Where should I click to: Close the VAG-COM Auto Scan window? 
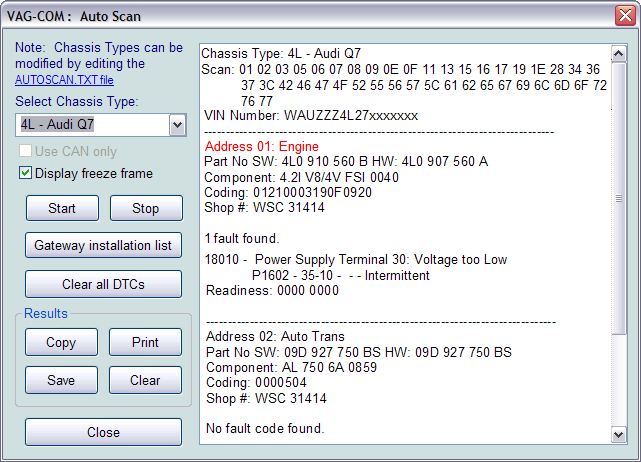tap(625, 16)
